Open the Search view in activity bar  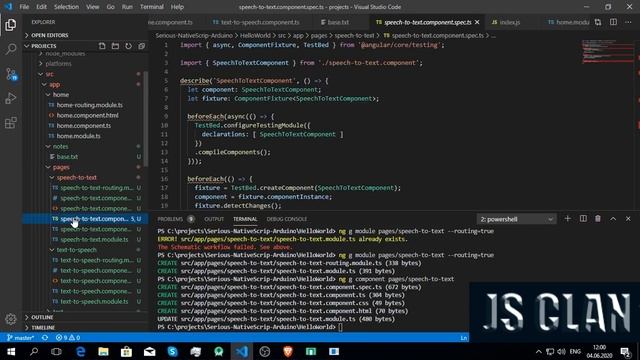pos(11,49)
